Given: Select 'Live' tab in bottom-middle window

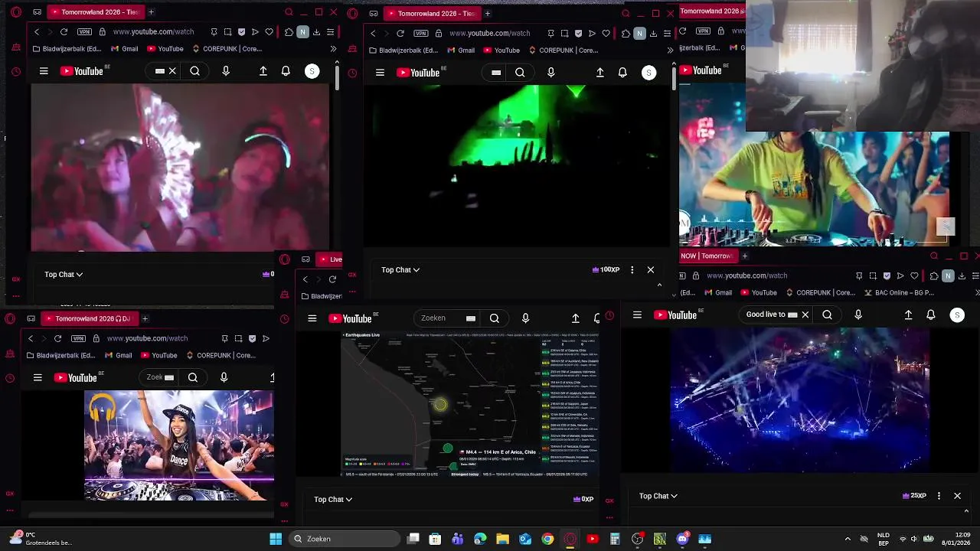Looking at the screenshot, I should click(330, 259).
